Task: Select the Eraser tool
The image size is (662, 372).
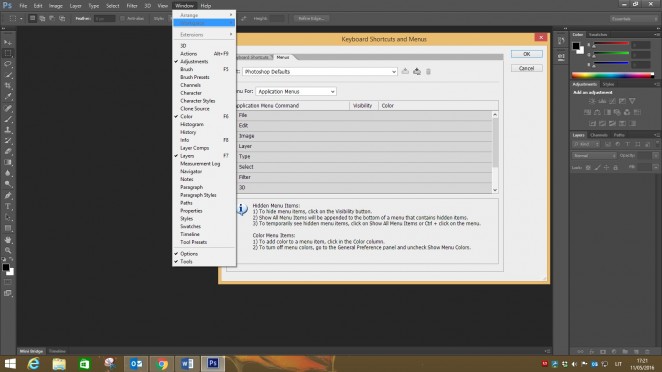Action: point(8,151)
